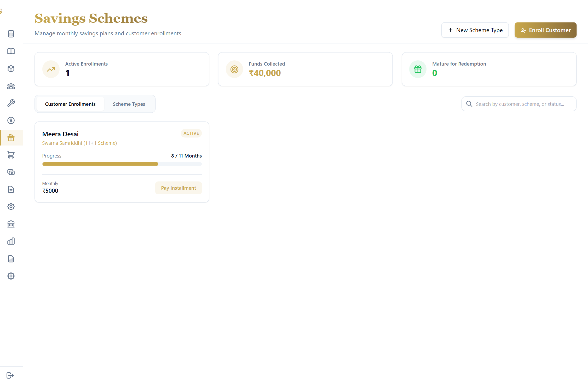Switch to Scheme Types tab
The image size is (588, 384).
coord(129,104)
